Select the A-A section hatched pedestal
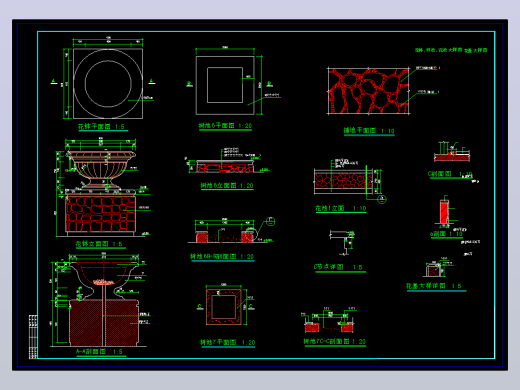Image resolution: width=520 pixels, height=390 pixels. (x=104, y=323)
